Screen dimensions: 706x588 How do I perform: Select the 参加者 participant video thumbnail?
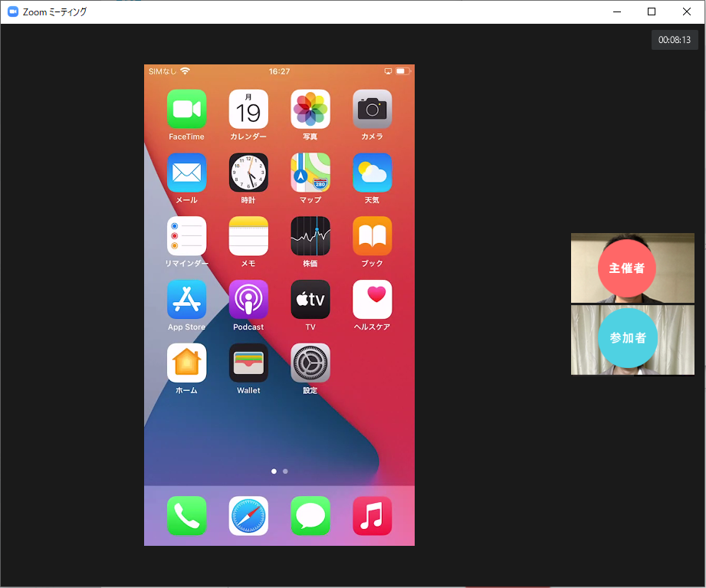point(632,340)
